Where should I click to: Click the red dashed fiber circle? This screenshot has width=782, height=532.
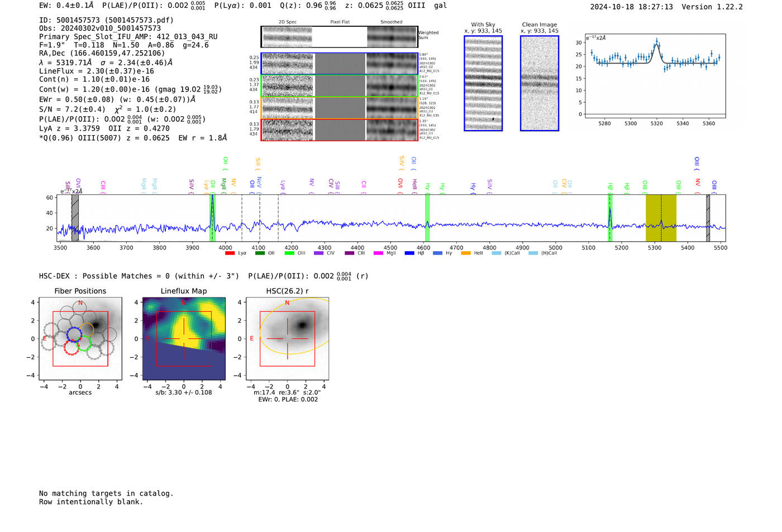(71, 347)
